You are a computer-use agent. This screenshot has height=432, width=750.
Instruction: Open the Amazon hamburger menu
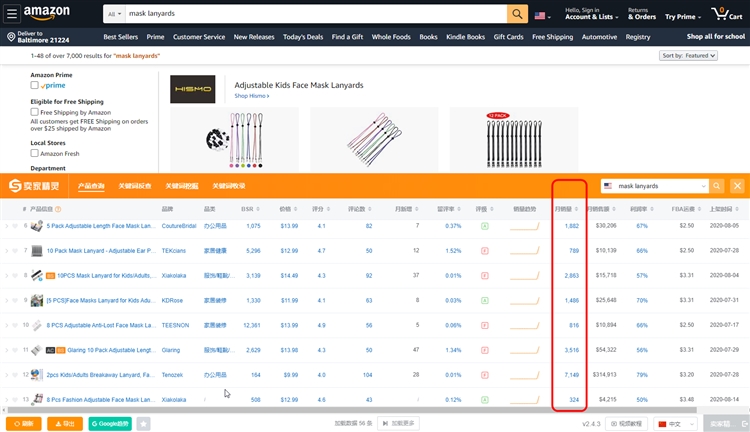[10, 14]
